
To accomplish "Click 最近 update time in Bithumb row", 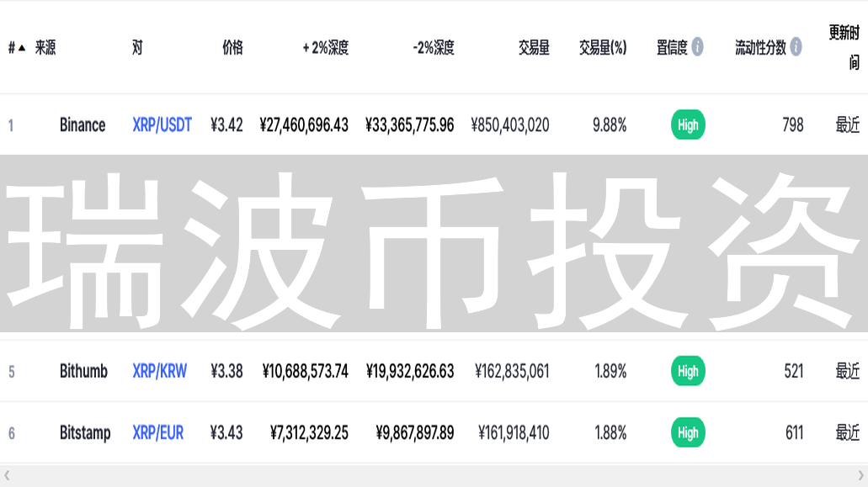I will point(848,371).
